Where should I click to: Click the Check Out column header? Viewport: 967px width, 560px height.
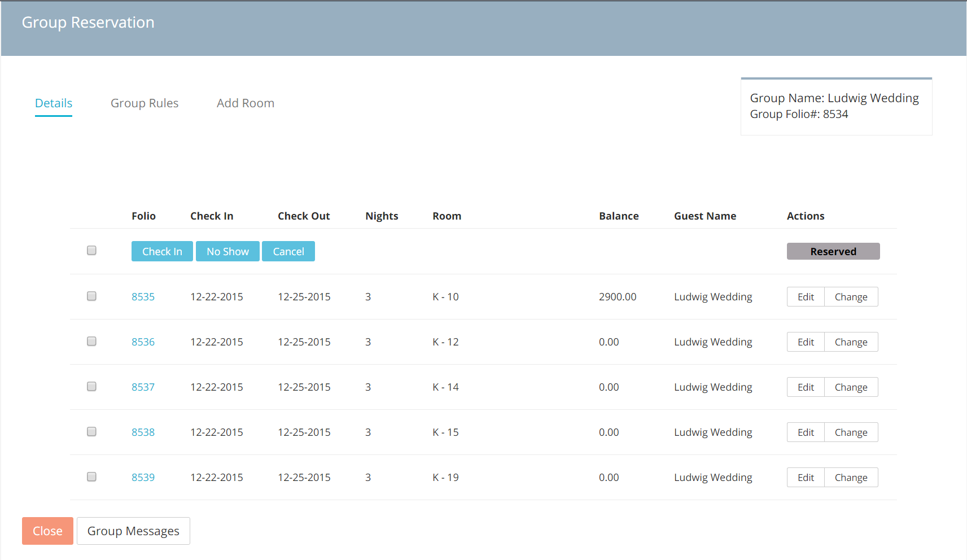click(304, 216)
